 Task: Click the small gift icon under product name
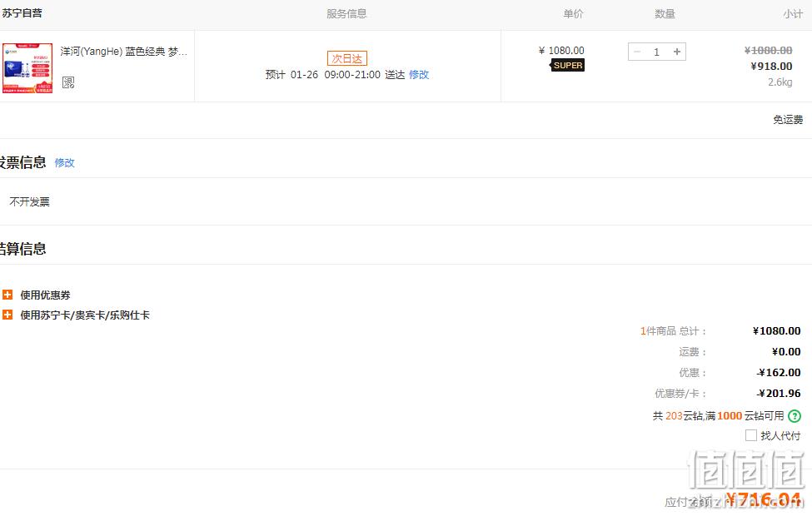[68, 82]
